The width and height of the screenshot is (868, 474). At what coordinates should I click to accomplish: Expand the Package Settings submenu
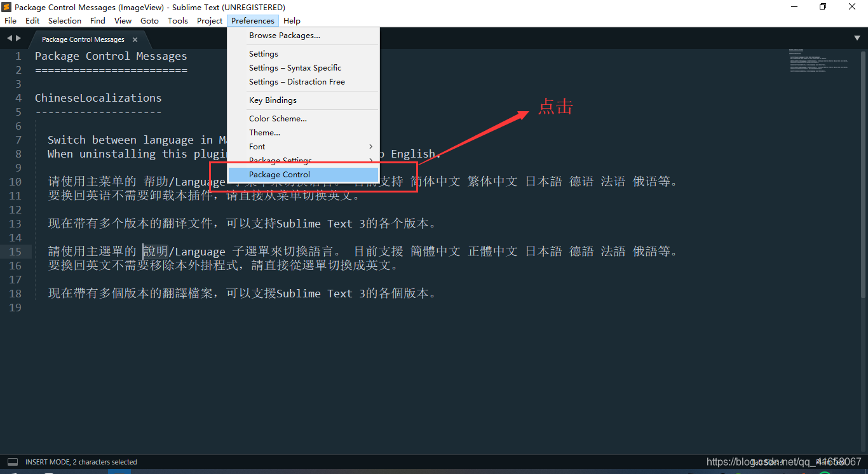303,160
